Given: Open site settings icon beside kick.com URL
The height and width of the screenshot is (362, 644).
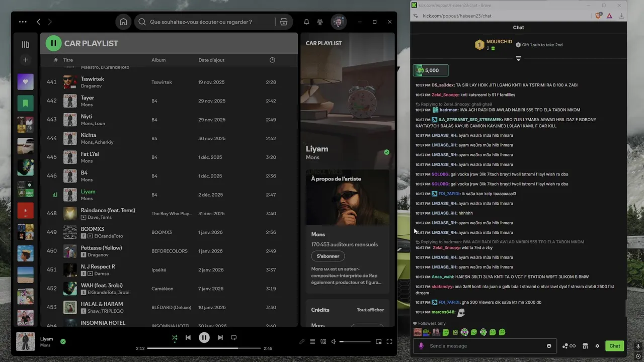Looking at the screenshot, I should point(416,16).
